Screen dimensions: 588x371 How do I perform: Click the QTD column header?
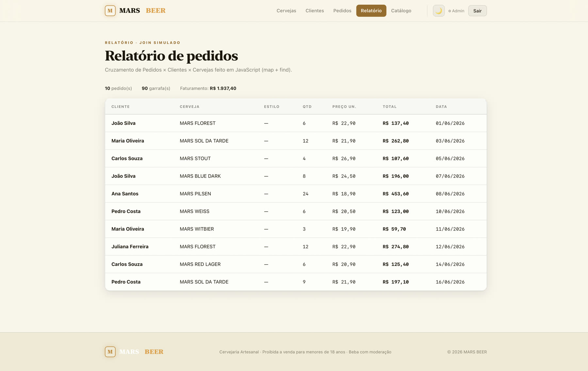point(307,107)
